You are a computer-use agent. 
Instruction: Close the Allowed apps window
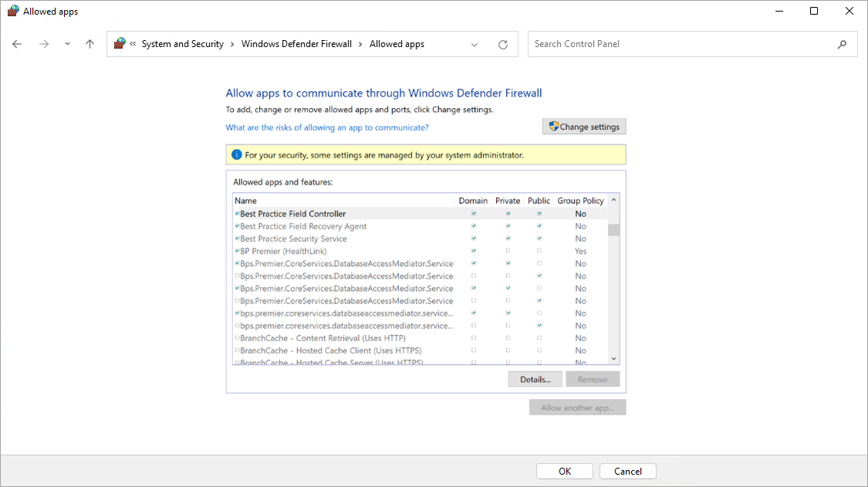[x=849, y=11]
